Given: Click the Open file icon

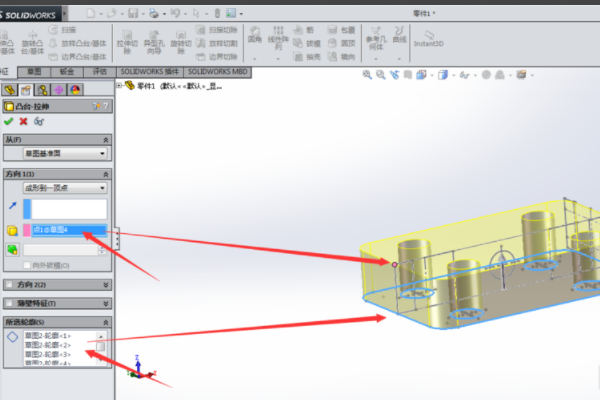Looking at the screenshot, I should pyautogui.click(x=112, y=14).
